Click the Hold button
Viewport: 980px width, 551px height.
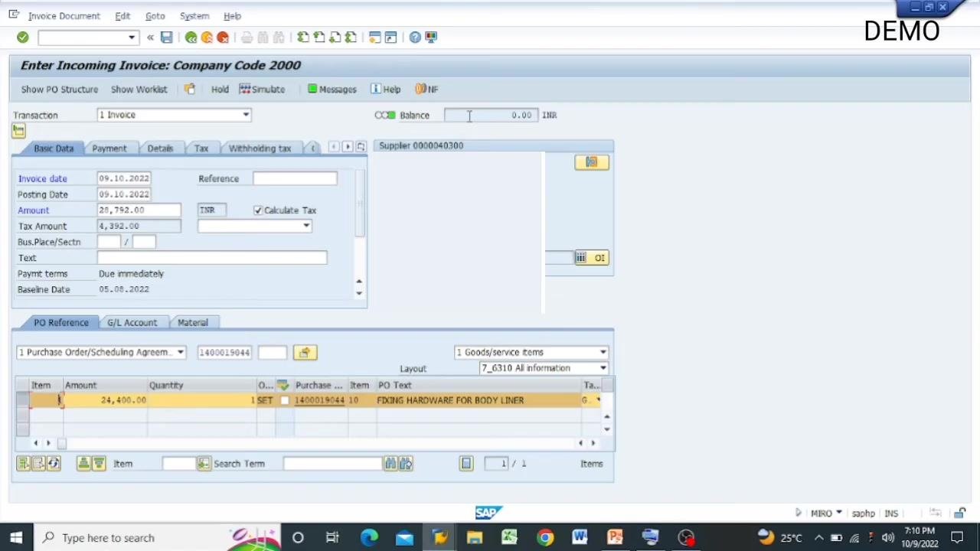(x=220, y=90)
